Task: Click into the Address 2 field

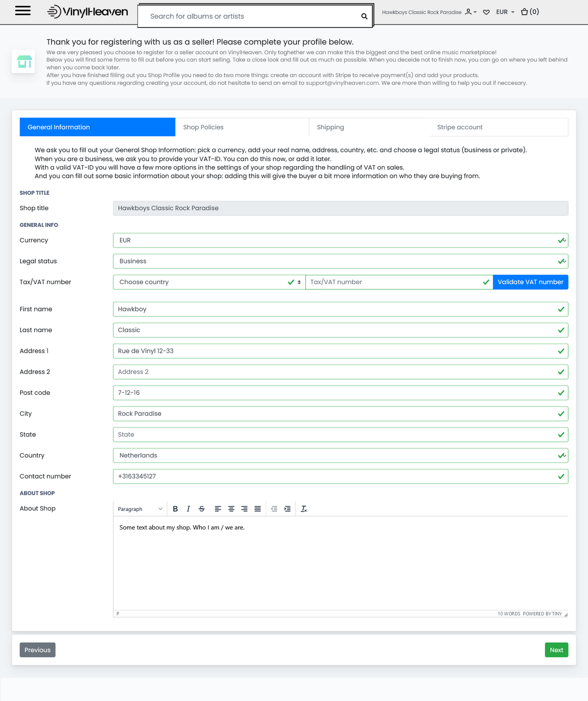Action: [333, 372]
